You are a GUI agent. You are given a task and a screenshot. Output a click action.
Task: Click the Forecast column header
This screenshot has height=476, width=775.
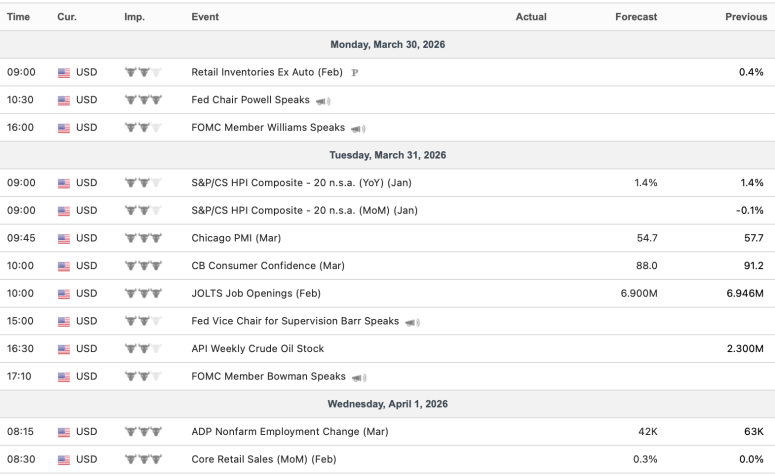(637, 17)
